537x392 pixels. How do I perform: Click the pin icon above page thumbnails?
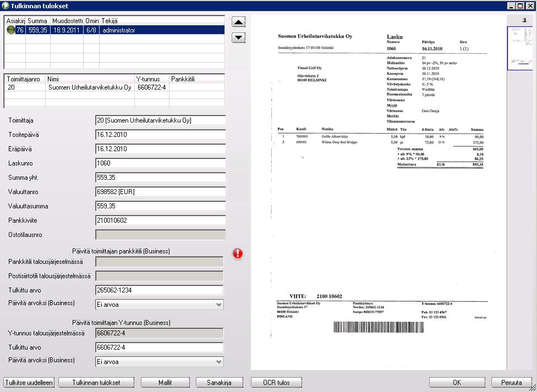coord(524,21)
